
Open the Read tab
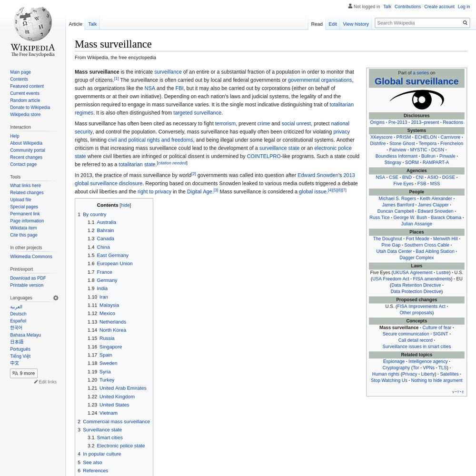(317, 24)
